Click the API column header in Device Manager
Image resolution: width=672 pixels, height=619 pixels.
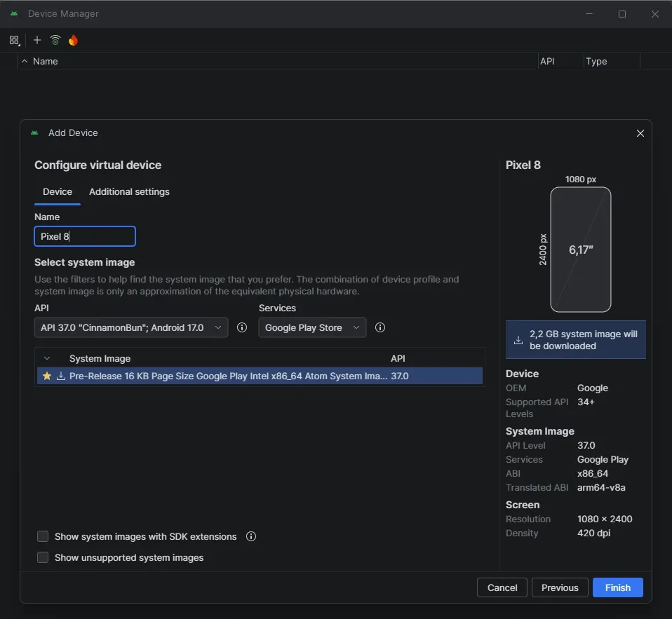pyautogui.click(x=547, y=61)
